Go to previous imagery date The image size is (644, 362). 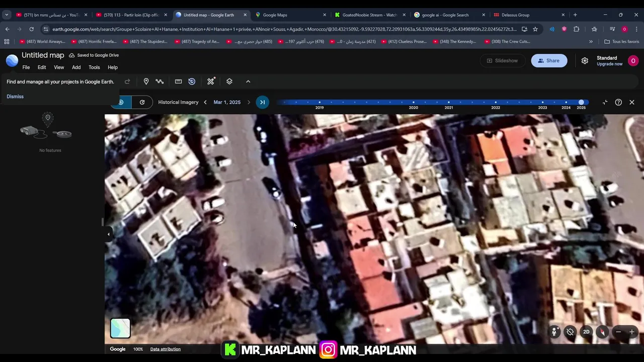205,102
